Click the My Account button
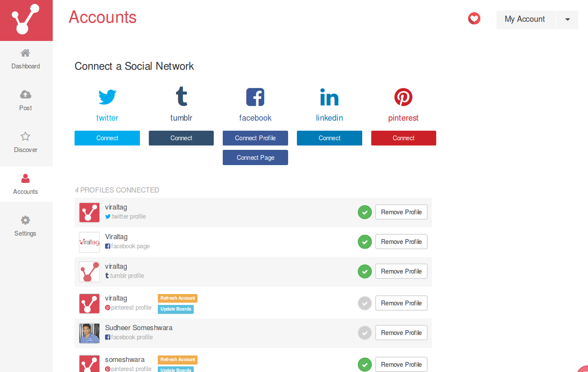 pyautogui.click(x=526, y=20)
